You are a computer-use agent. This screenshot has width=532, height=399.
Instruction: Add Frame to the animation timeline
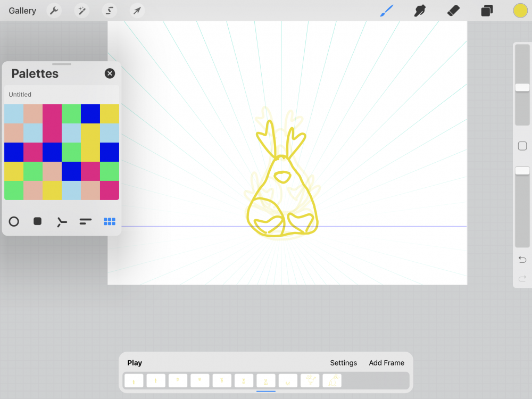point(386,363)
